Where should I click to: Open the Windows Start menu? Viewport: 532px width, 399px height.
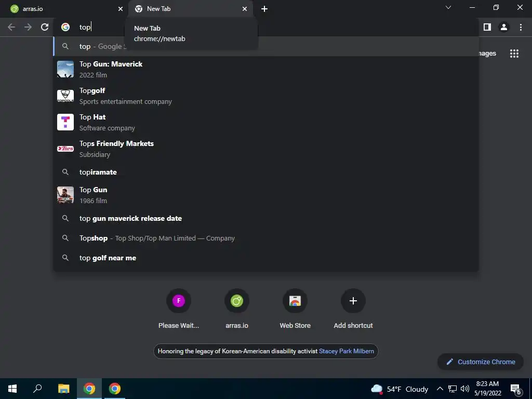pyautogui.click(x=12, y=389)
